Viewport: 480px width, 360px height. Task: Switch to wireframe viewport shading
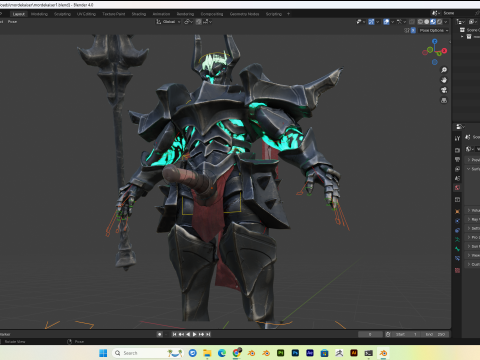pos(420,22)
